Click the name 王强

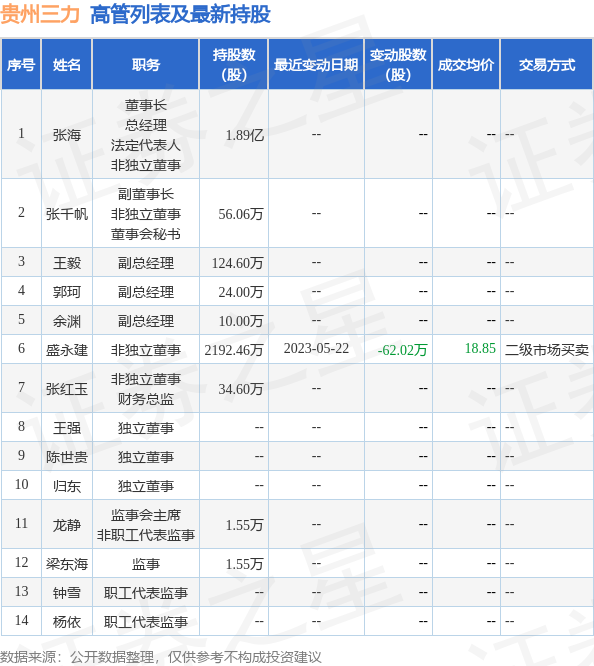pos(67,428)
